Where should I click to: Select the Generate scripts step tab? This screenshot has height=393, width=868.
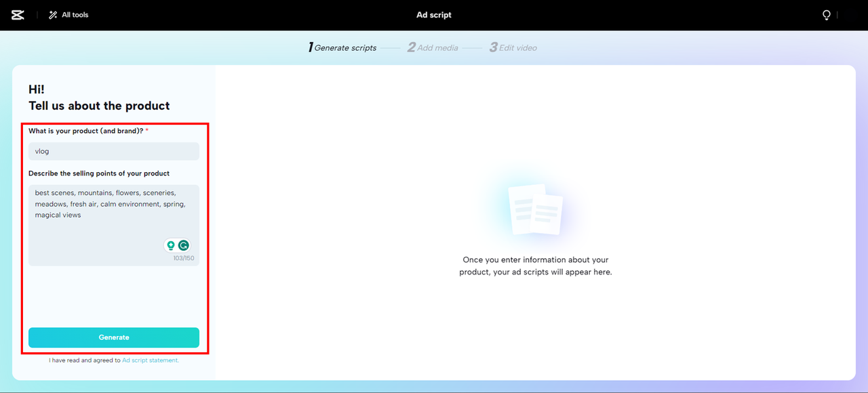point(346,47)
